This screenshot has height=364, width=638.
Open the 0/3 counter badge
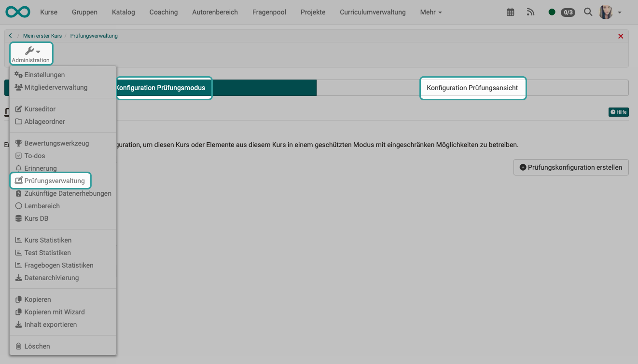(568, 12)
